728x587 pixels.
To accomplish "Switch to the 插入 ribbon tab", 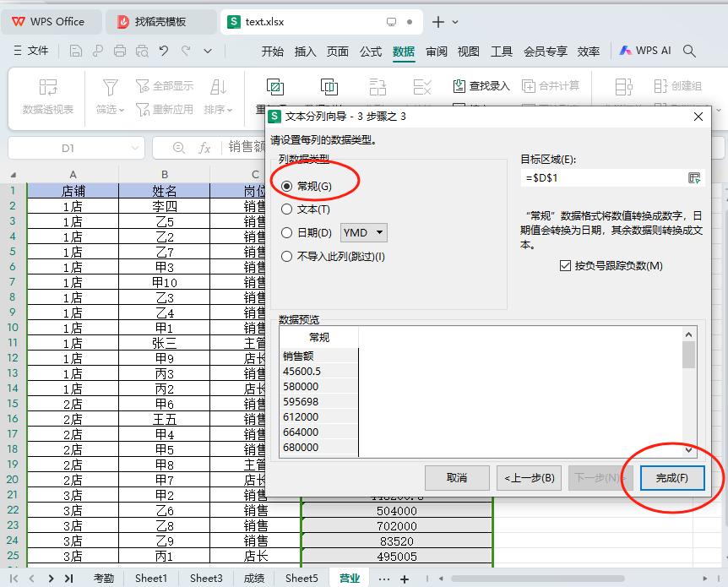I will (305, 51).
